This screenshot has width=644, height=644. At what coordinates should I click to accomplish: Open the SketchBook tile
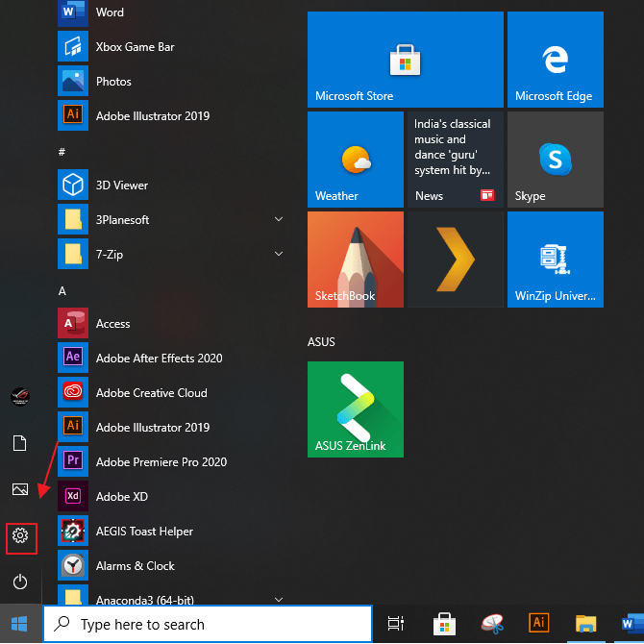tap(356, 260)
